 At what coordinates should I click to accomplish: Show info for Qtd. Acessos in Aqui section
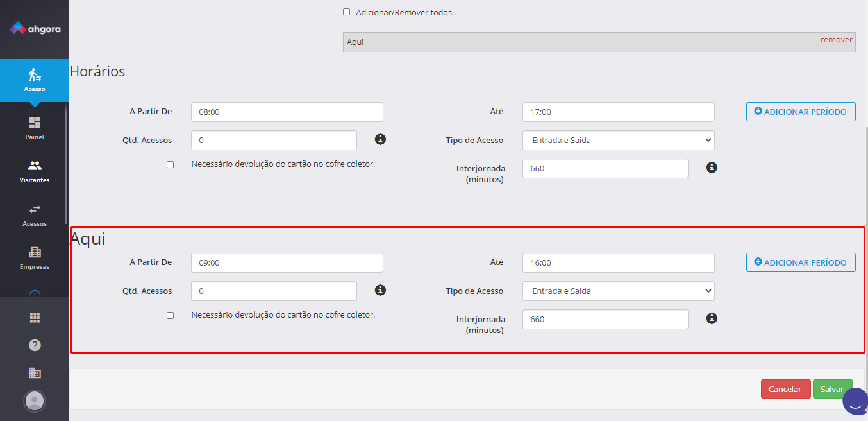click(x=380, y=290)
